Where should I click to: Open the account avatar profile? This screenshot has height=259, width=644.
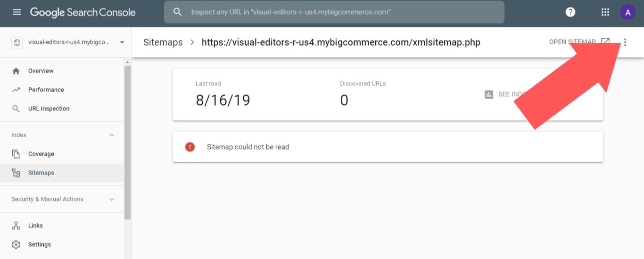tap(627, 12)
